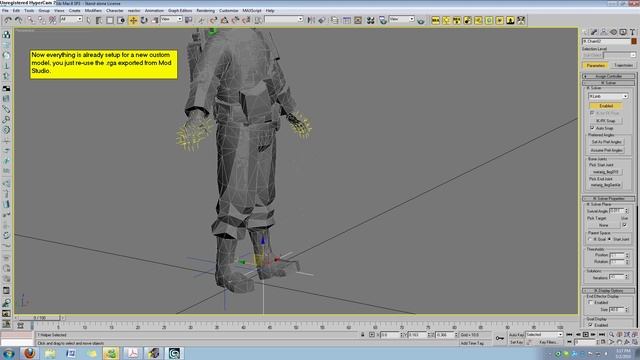The width and height of the screenshot is (640, 360).
Task: Toggle the Window/Crossing selection icon
Action: pyautogui.click(x=121, y=20)
